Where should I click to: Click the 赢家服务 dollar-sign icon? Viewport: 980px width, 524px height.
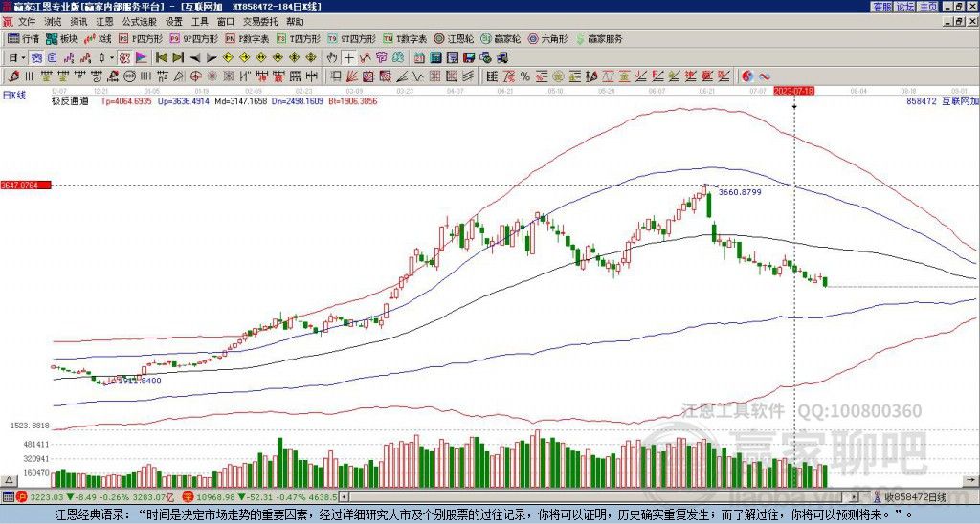[599, 39]
